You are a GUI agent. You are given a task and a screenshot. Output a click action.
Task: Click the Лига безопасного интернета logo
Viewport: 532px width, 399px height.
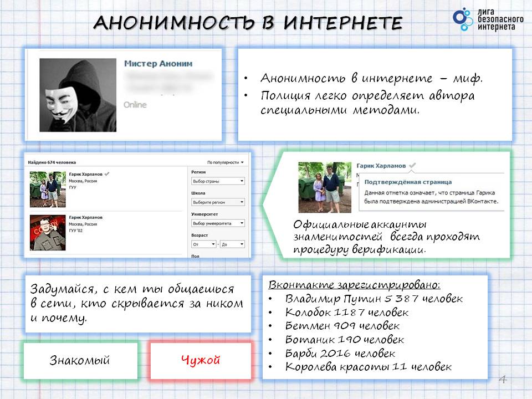click(488, 20)
